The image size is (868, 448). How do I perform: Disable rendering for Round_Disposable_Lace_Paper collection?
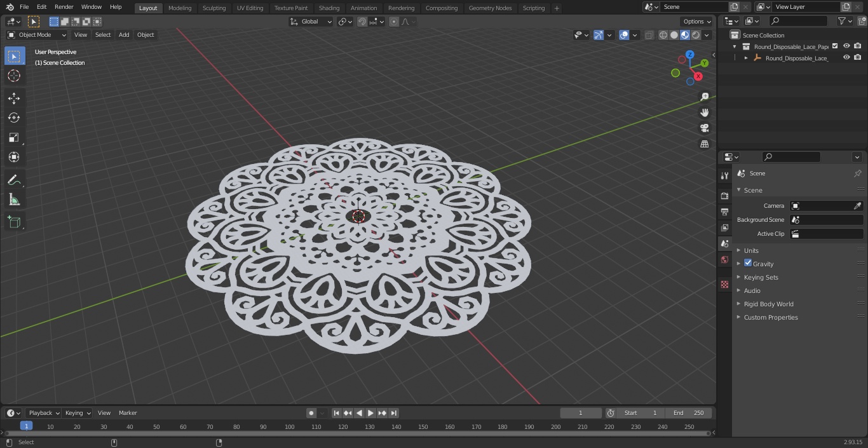pos(858,46)
